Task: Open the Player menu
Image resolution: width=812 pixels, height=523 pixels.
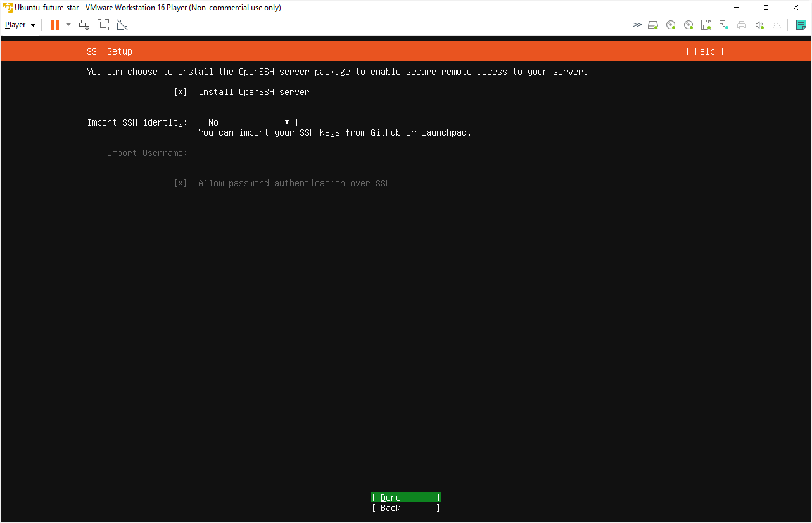Action: click(20, 25)
